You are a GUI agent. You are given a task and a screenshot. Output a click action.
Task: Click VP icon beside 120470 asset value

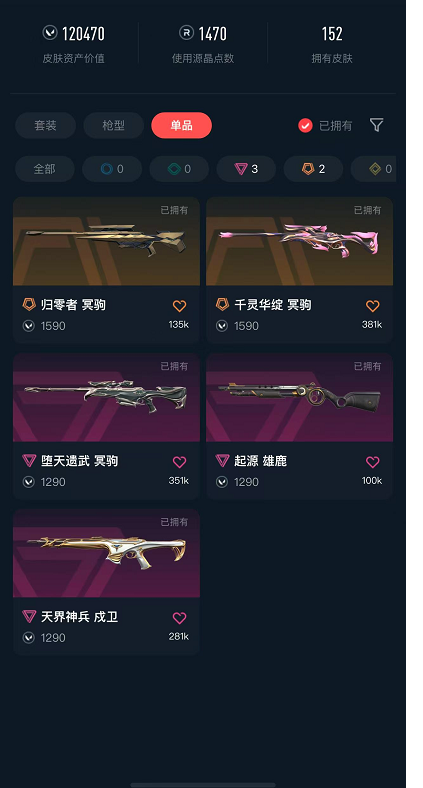tap(50, 33)
